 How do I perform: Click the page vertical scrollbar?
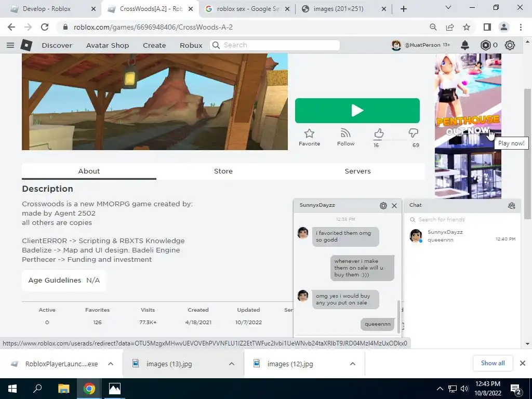[527, 153]
